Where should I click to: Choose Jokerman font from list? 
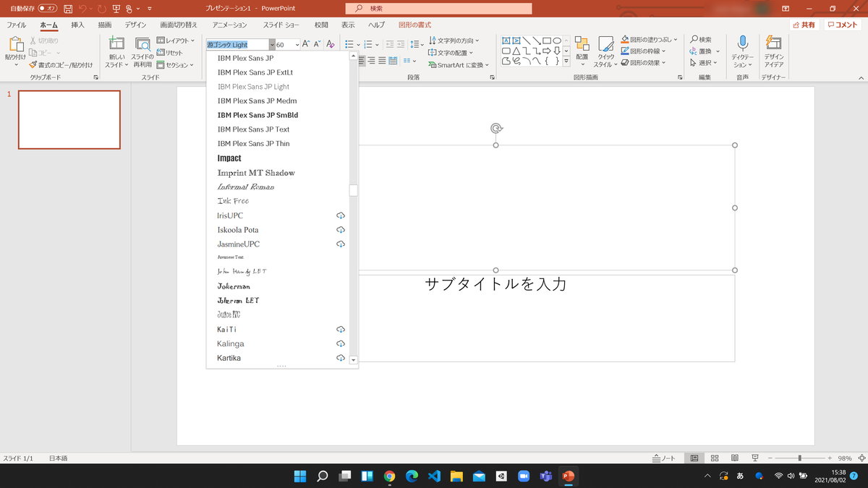[x=234, y=286]
